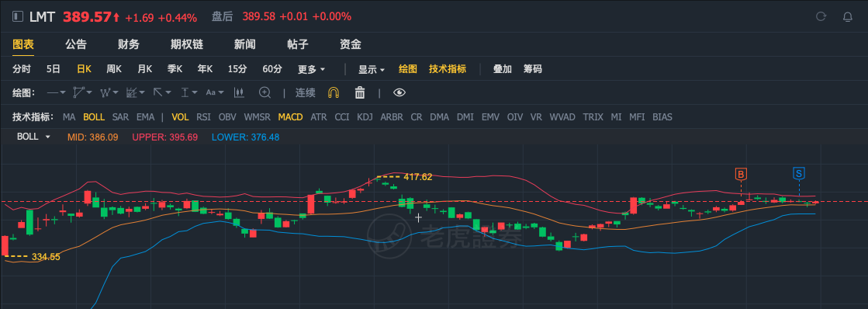The image size is (868, 309).
Task: Open the alert bell notifications
Action: pyautogui.click(x=848, y=16)
